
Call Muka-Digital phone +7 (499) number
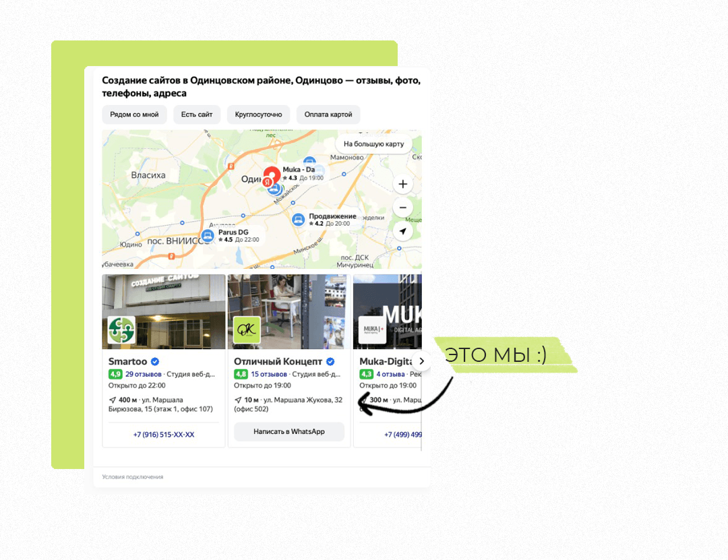tap(403, 435)
